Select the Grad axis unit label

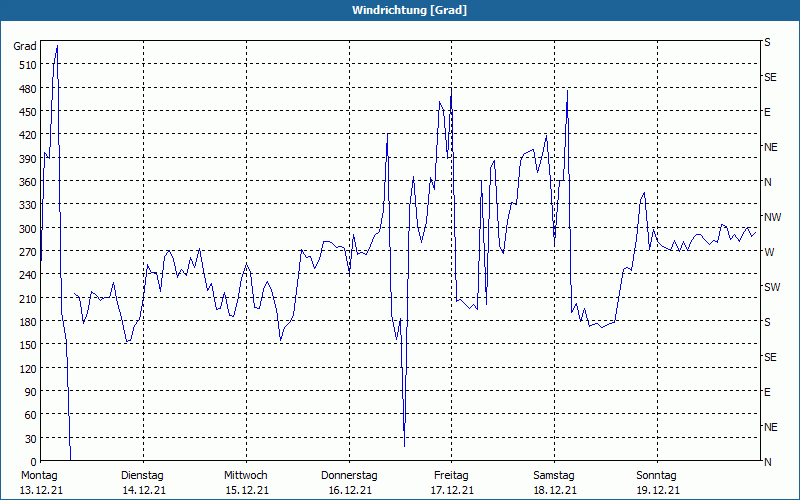pos(25,46)
